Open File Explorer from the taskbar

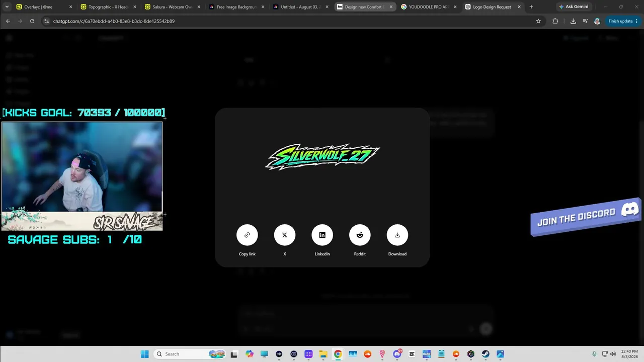[323, 354]
